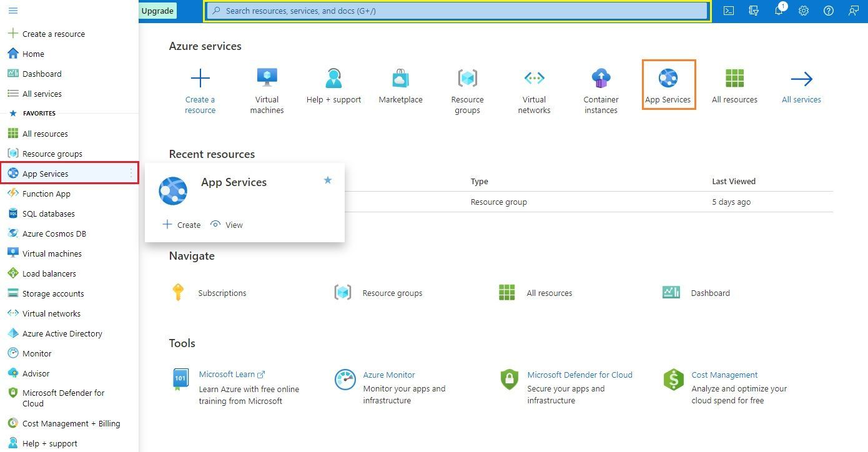Open the Container instances service tile
This screenshot has height=452, width=868.
(601, 91)
